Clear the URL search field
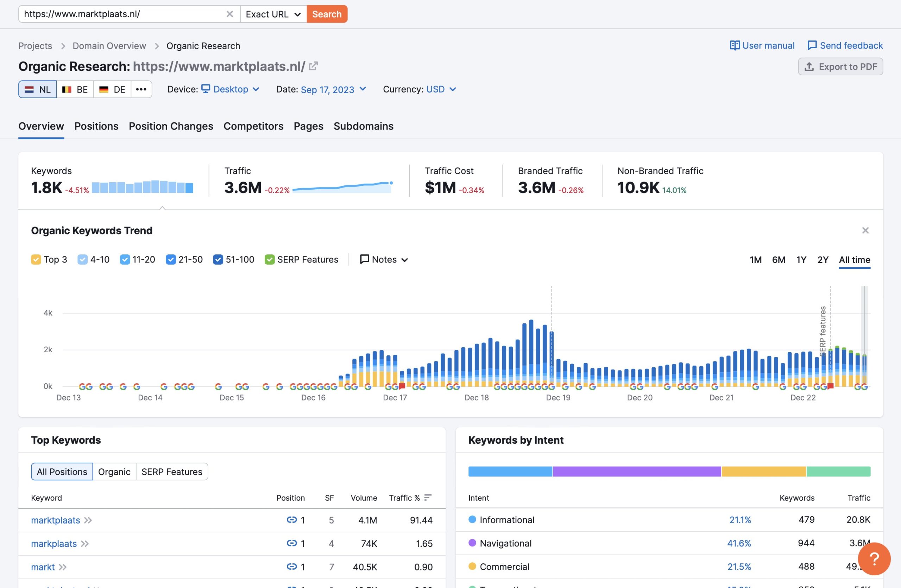This screenshot has height=588, width=901. tap(229, 14)
